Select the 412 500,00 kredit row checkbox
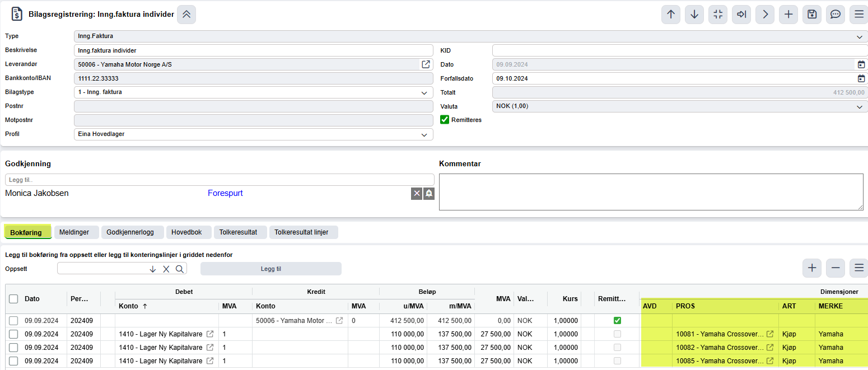 pos(13,321)
